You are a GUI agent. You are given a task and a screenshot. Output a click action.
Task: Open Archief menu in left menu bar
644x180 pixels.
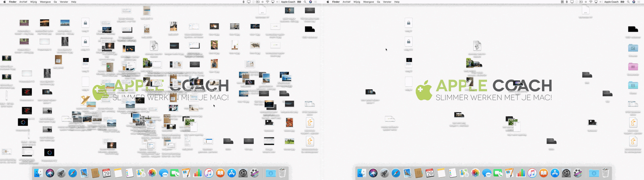23,2
